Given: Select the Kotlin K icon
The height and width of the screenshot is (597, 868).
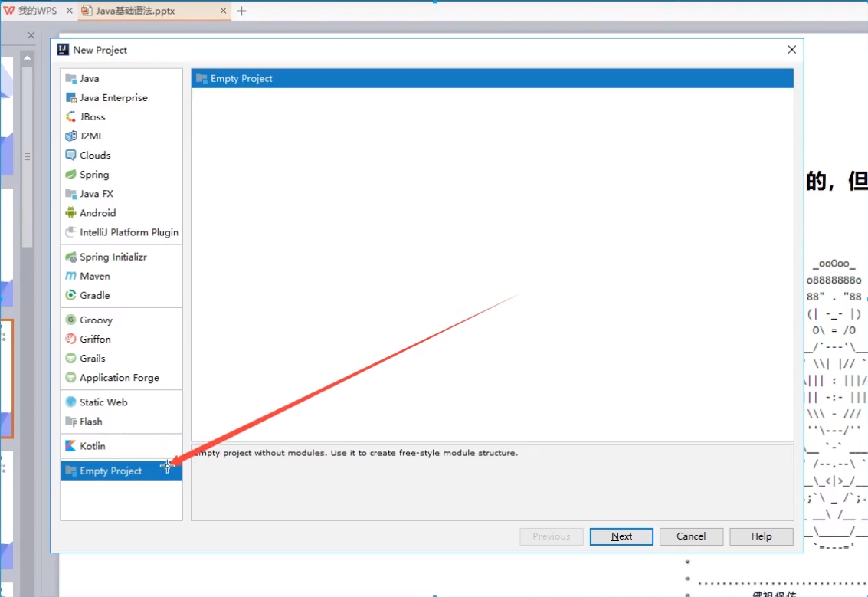Looking at the screenshot, I should pos(70,446).
